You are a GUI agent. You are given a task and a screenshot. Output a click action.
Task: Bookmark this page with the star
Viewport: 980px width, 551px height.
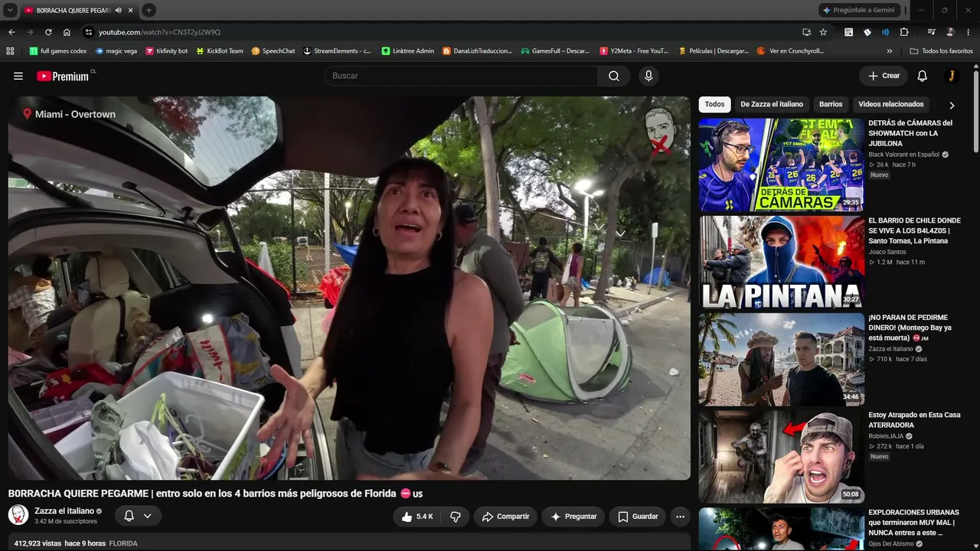tap(823, 32)
